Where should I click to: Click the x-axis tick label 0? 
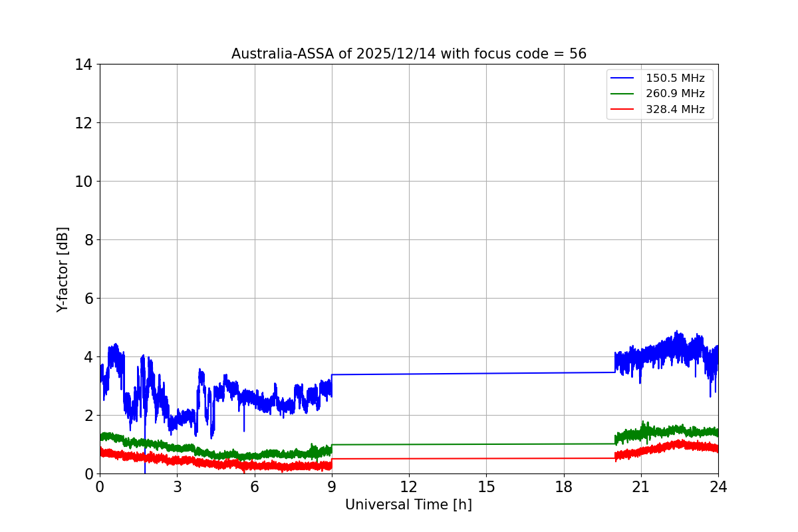click(x=100, y=487)
